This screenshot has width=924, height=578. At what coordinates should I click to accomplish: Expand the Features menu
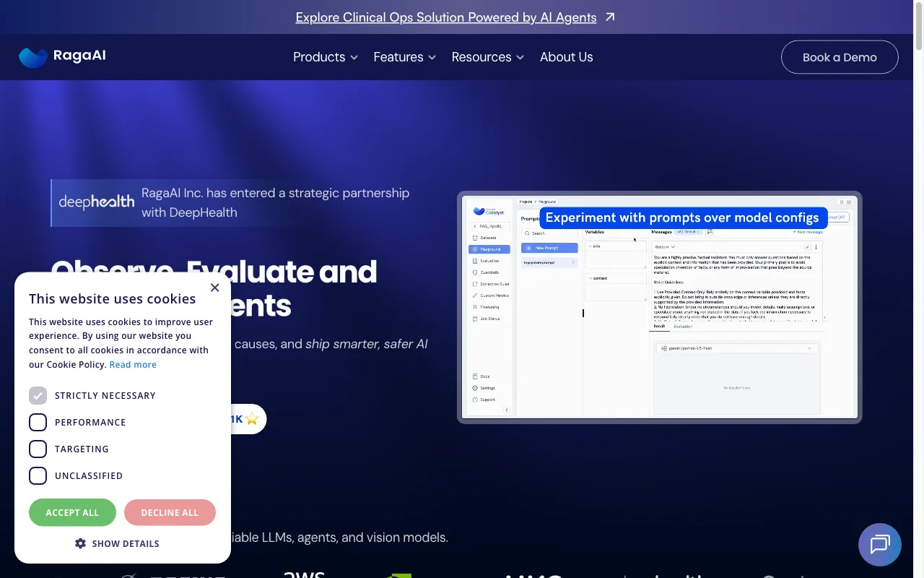pos(405,57)
